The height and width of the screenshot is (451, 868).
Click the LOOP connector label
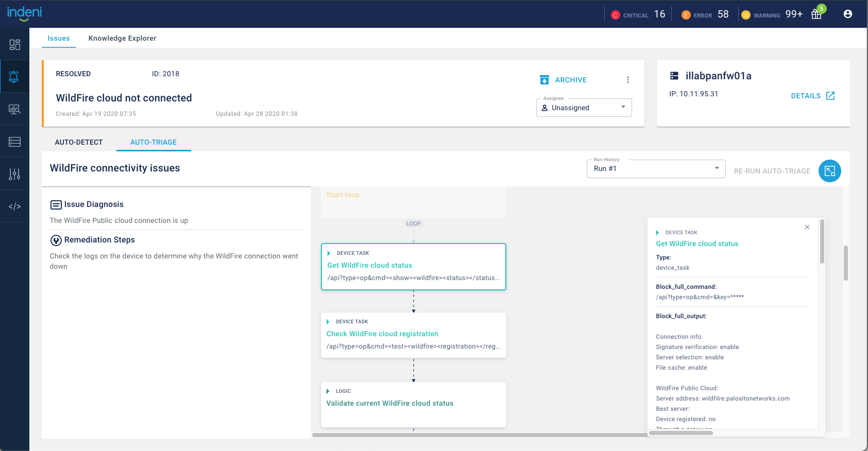click(413, 223)
